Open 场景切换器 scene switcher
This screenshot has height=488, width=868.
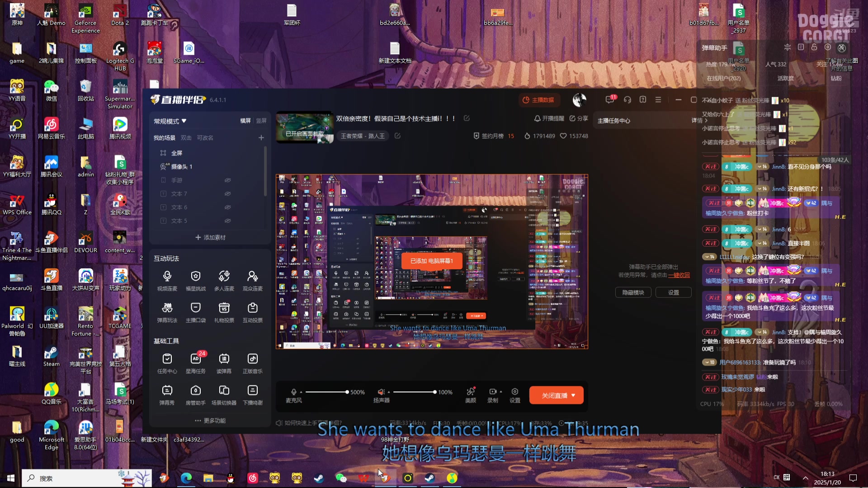click(x=224, y=395)
